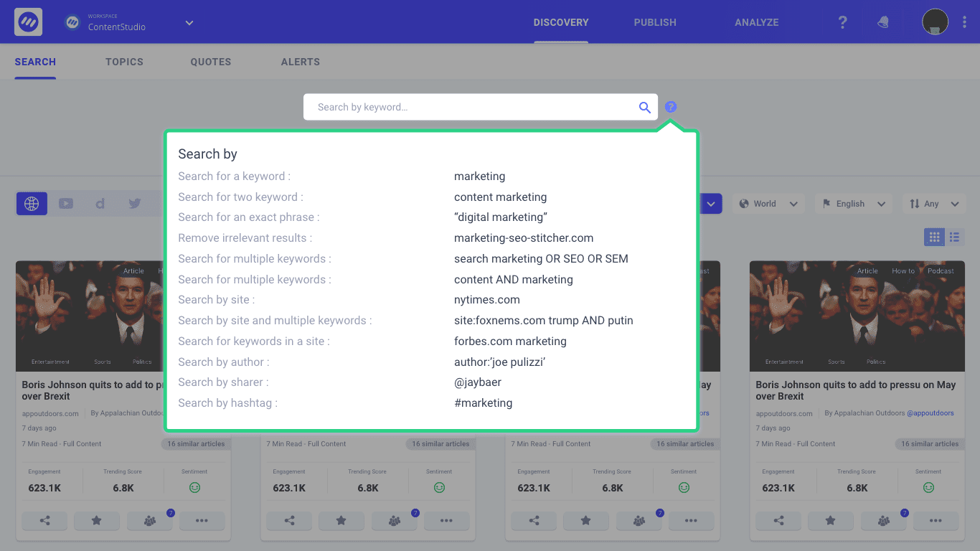Share the third article card

click(534, 521)
